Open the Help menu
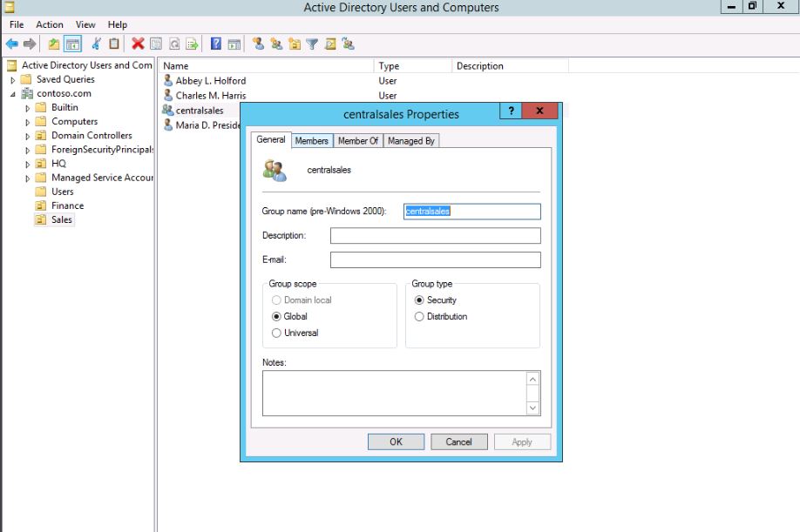This screenshot has width=800, height=532. (118, 24)
